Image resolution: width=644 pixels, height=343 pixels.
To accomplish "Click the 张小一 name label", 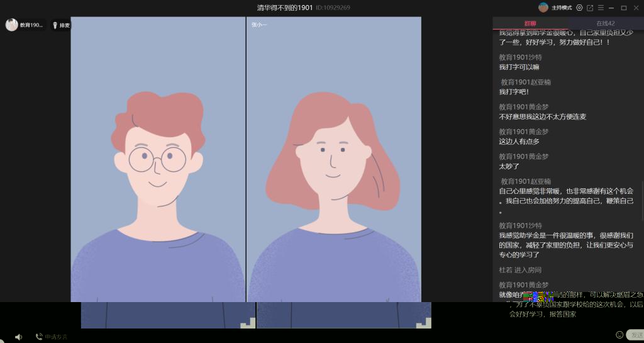I will (259, 25).
